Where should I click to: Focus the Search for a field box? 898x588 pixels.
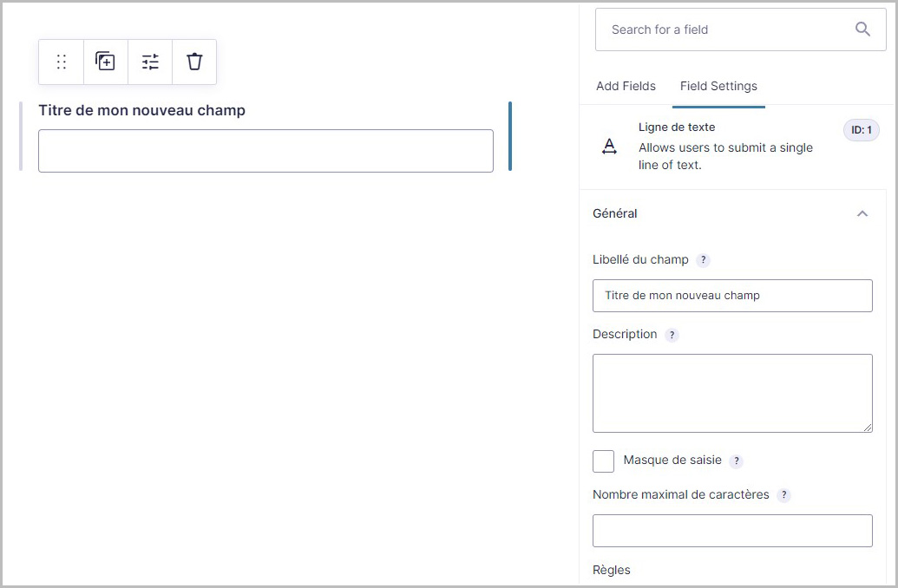click(x=724, y=29)
